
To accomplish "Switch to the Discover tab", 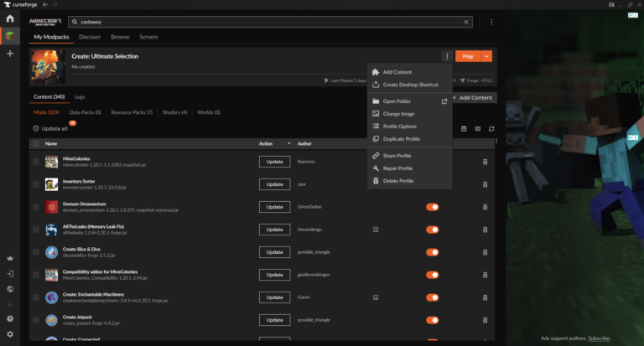I will coord(90,37).
